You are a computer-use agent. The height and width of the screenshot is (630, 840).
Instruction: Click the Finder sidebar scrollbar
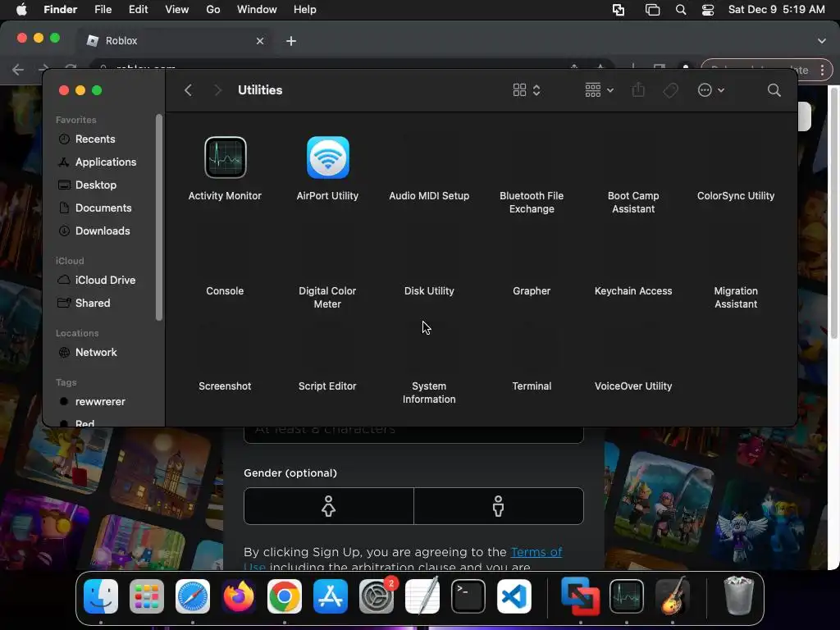(158, 217)
